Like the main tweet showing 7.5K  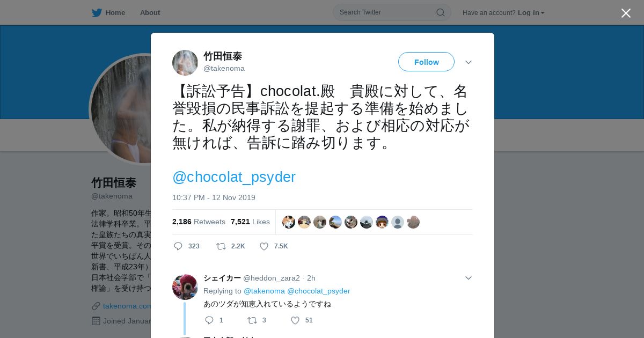point(264,246)
